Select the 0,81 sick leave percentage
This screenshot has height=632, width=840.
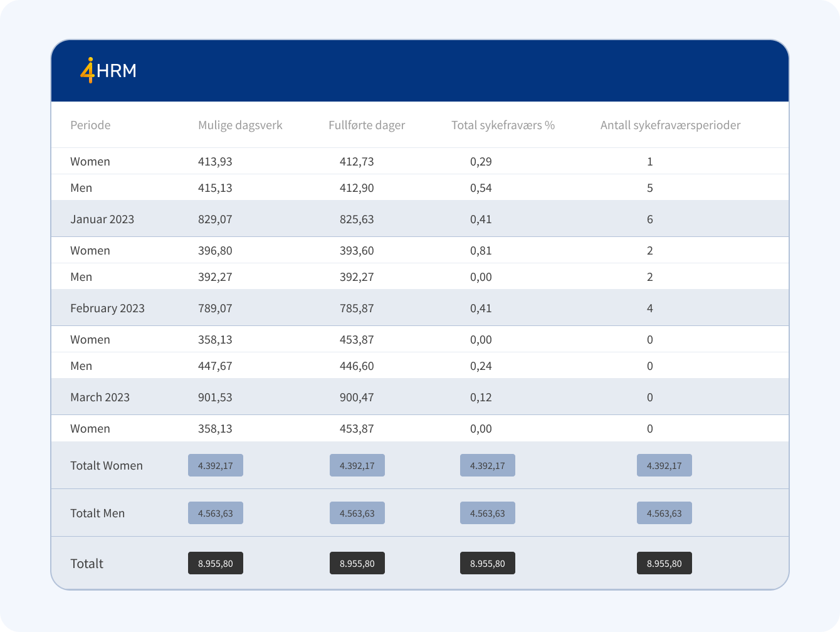(x=481, y=250)
